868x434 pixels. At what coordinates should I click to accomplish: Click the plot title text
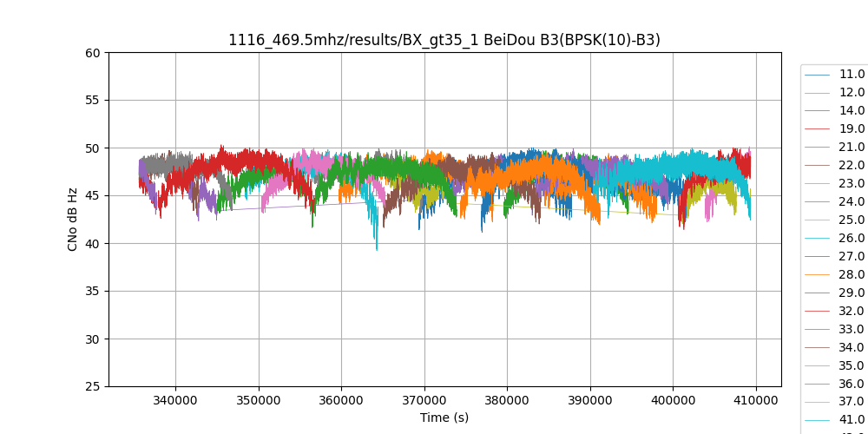(x=444, y=40)
